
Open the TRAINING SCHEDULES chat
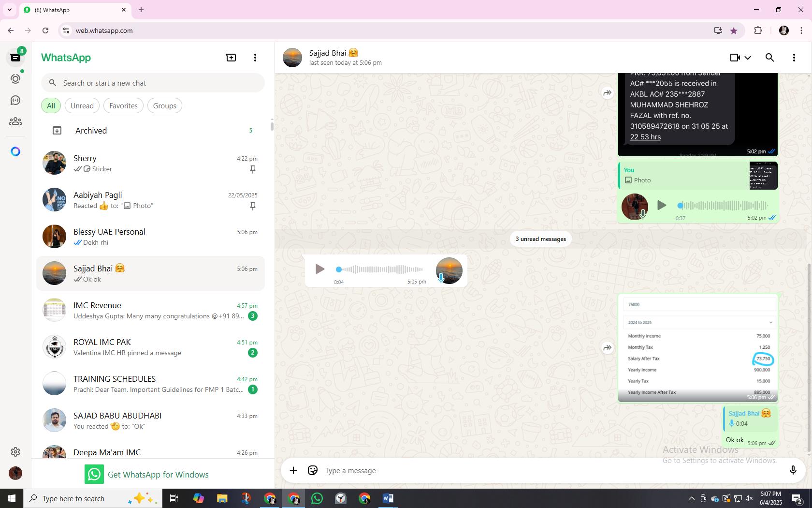coord(151,384)
